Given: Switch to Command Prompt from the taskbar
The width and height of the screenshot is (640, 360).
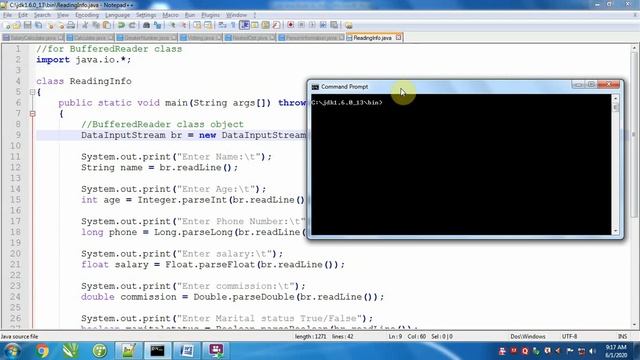Looking at the screenshot, I should click(x=157, y=351).
